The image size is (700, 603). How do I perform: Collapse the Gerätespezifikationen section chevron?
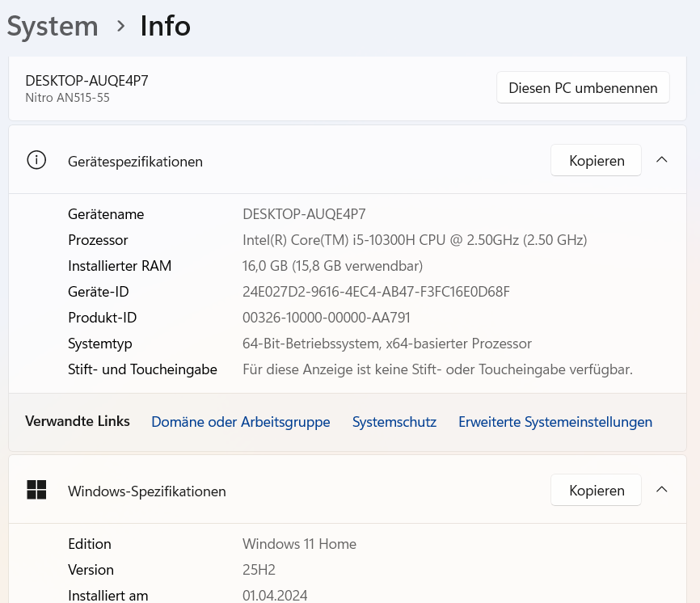pyautogui.click(x=662, y=160)
